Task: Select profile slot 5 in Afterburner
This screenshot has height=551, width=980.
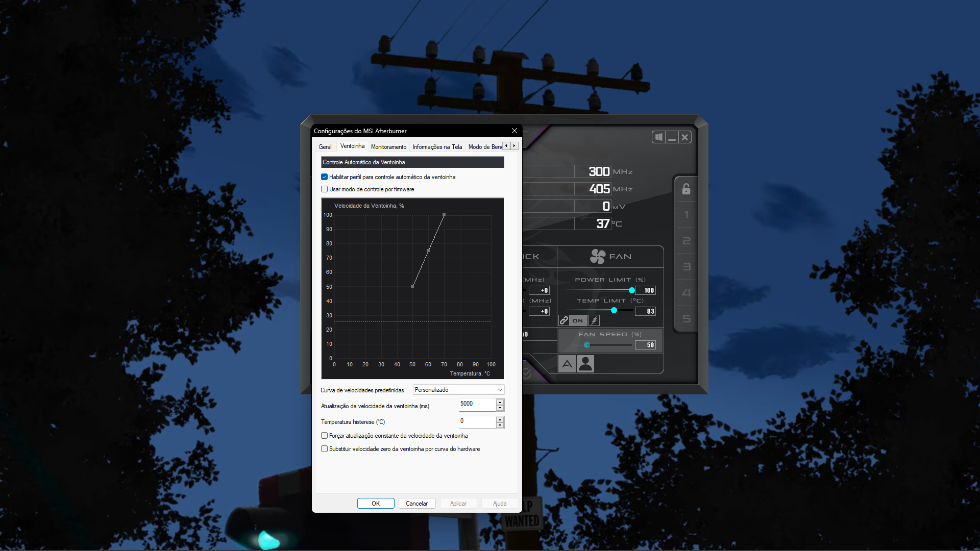Action: tap(687, 319)
